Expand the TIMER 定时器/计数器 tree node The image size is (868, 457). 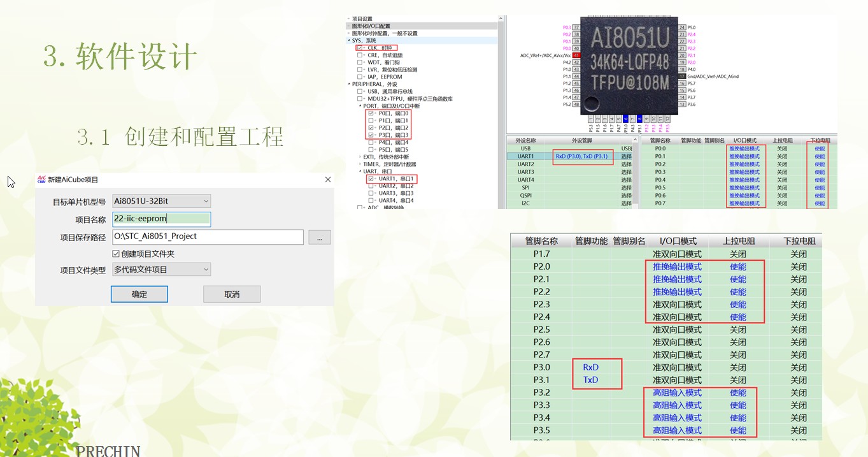coord(360,164)
